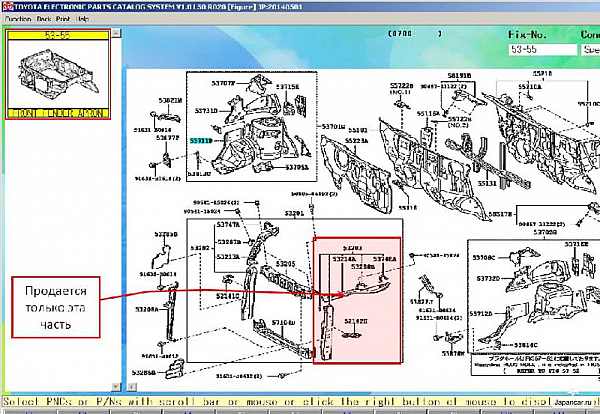The width and height of the screenshot is (600, 414).
Task: Select part code 53201 in diagram
Action: point(294,213)
